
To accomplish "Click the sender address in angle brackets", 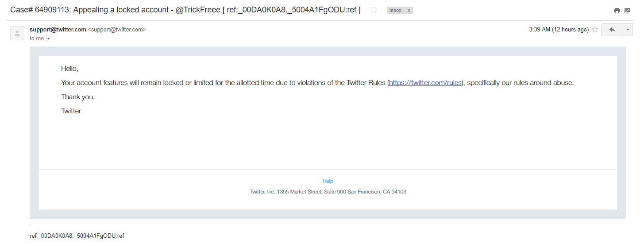I will coord(117,30).
